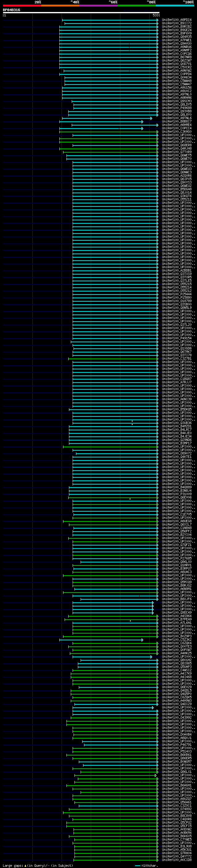The width and height of the screenshot is (197, 868).
Task: Click the UniRef100_O43992 hit label
Action: coord(176,717)
